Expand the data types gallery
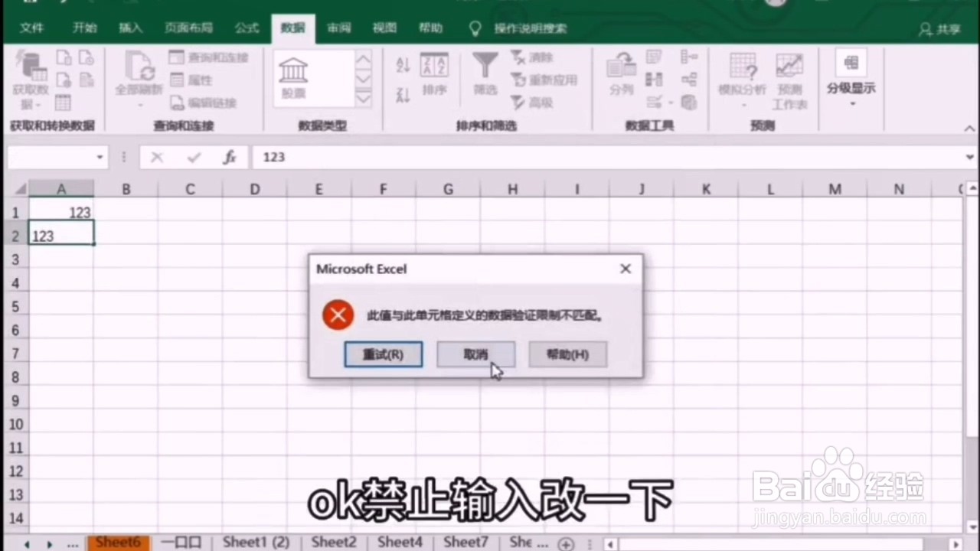The image size is (980, 551). click(x=364, y=98)
